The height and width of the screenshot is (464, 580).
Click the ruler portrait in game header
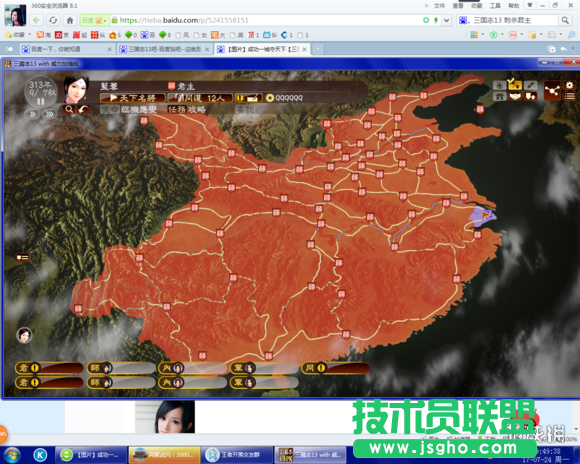76,90
